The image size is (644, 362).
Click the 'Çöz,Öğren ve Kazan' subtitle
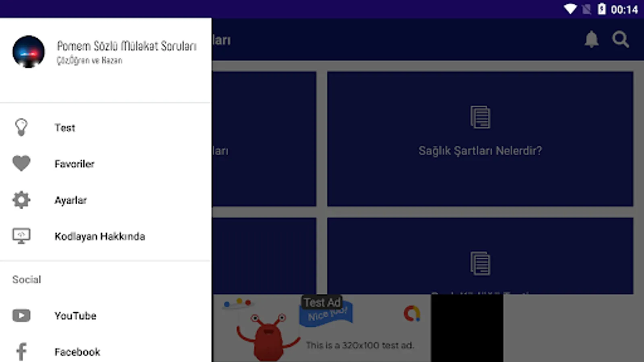pyautogui.click(x=89, y=60)
